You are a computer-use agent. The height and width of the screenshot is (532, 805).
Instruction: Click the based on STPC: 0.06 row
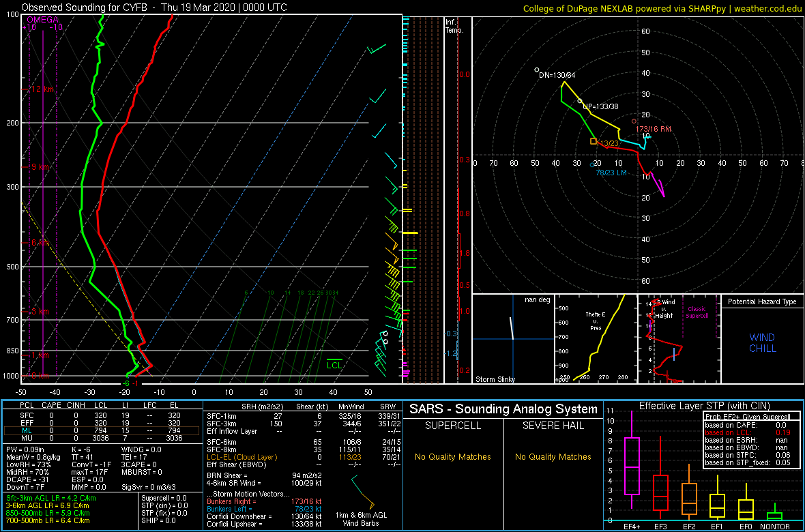[748, 456]
